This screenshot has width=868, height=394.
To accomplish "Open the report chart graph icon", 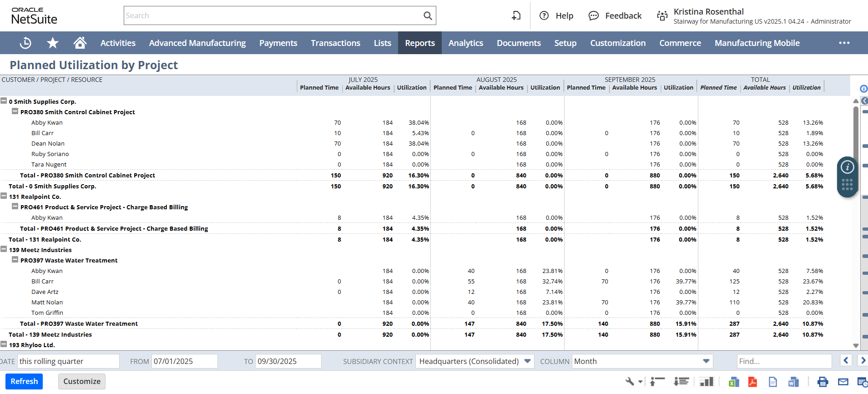I will tap(707, 382).
